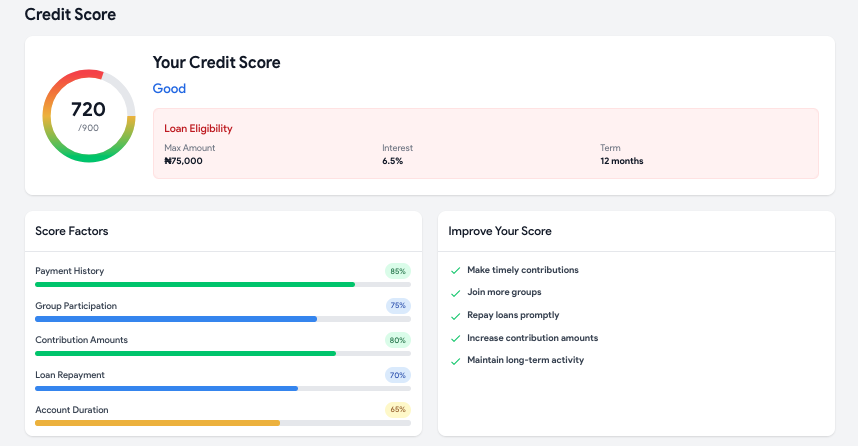Click the 720 credit score gauge

[x=89, y=116]
